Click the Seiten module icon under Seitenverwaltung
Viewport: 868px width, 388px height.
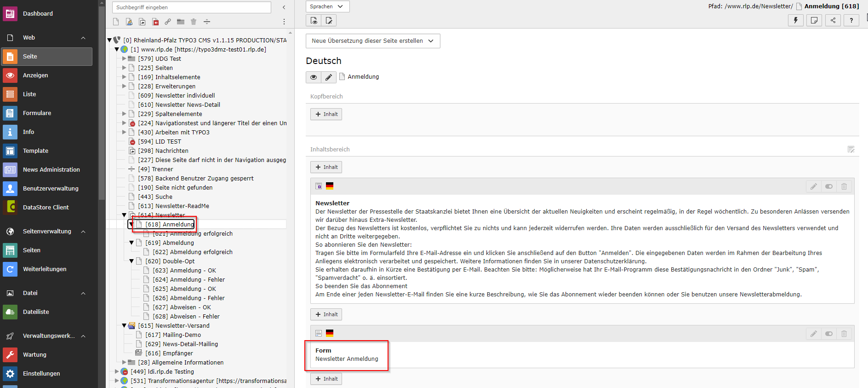pyautogui.click(x=10, y=250)
